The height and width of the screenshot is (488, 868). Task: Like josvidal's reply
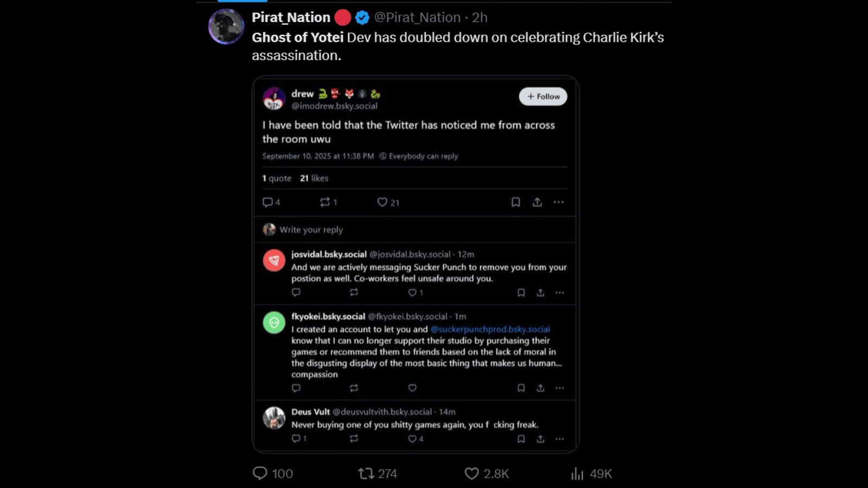[412, 292]
